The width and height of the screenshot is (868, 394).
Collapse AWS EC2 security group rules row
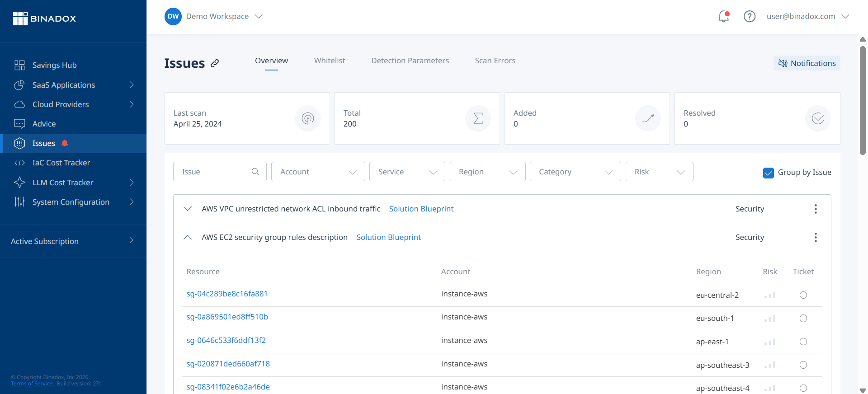188,237
